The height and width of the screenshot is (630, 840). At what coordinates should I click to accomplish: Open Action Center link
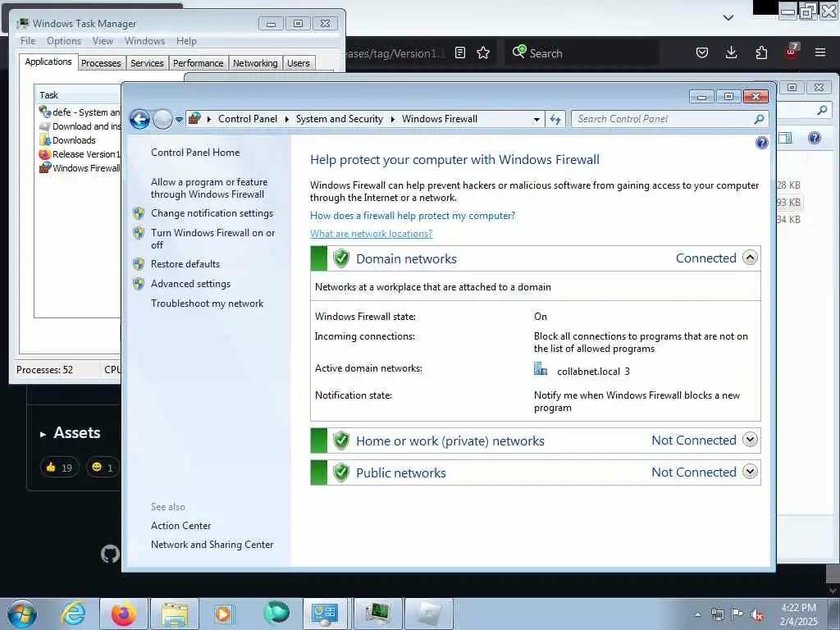(x=181, y=526)
